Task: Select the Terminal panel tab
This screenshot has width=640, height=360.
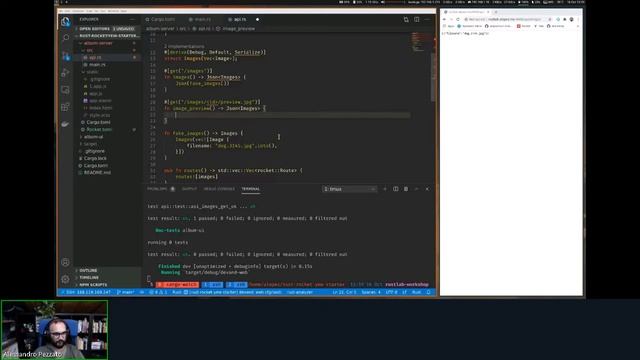Action: (251, 189)
